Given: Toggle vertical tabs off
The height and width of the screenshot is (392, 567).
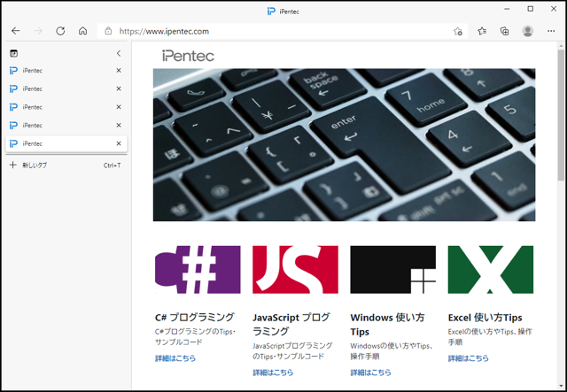Looking at the screenshot, I should point(14,53).
